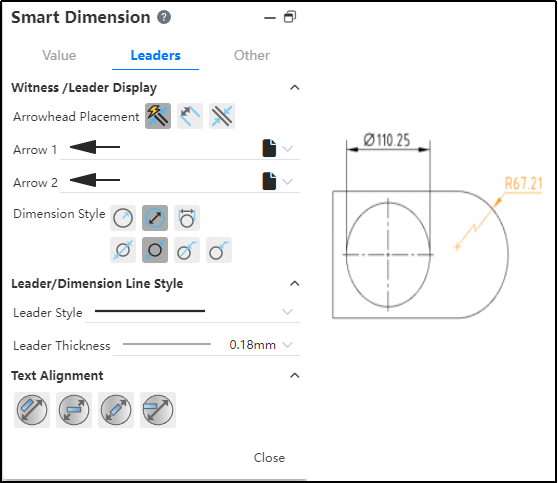This screenshot has height=483, width=558.
Task: Select smart arrowhead placement icon
Action: (158, 116)
